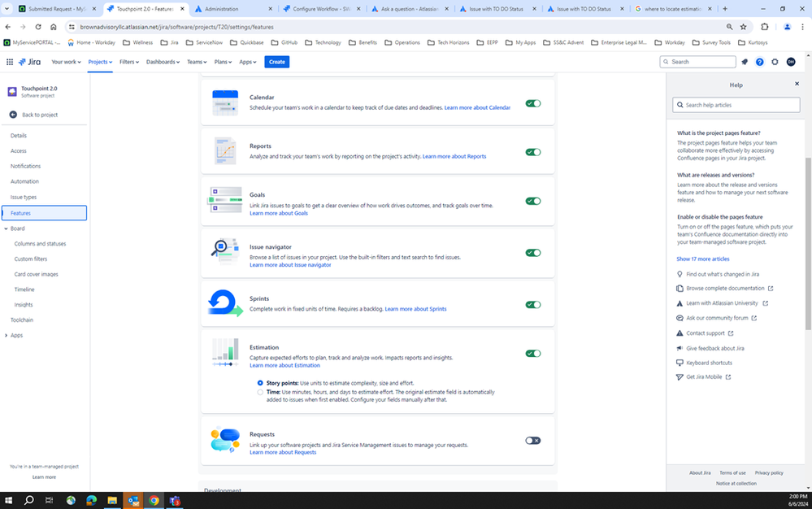Reload the page with the browser refresh icon

[x=38, y=27]
